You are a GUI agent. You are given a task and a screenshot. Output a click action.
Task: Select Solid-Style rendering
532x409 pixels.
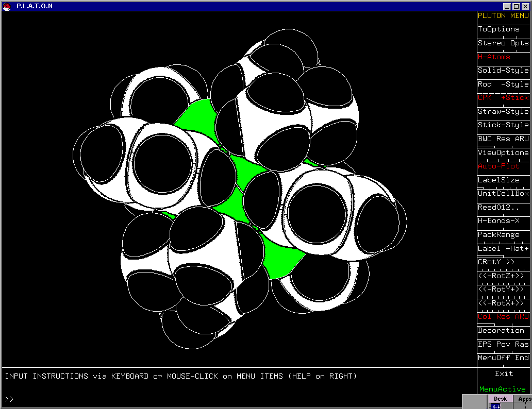pos(503,71)
